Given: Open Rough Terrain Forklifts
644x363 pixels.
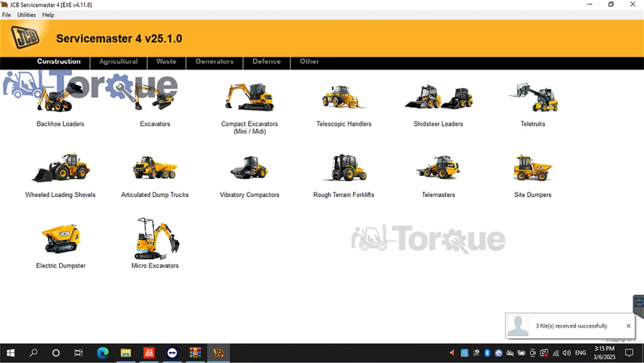Looking at the screenshot, I should click(x=344, y=176).
